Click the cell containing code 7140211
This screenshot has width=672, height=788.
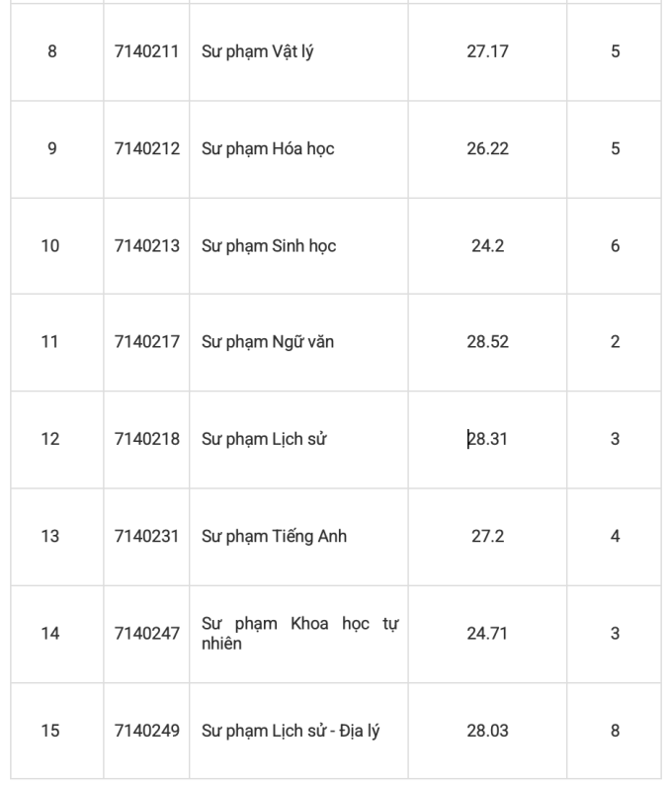[146, 51]
